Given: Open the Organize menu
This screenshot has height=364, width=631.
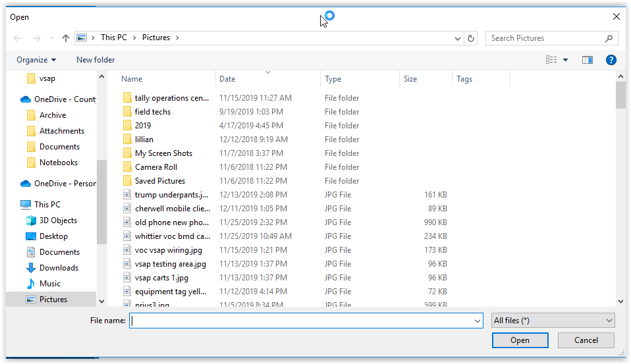Looking at the screenshot, I should click(x=36, y=60).
